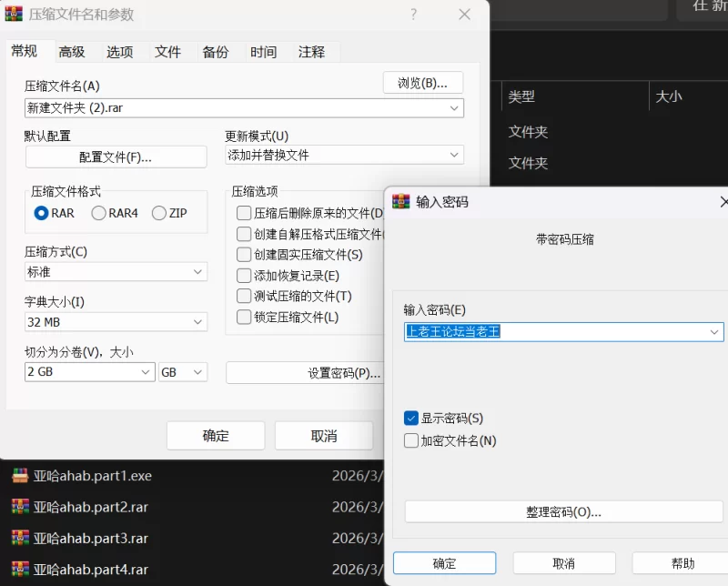This screenshot has width=728, height=586.
Task: Click the WinRAR icon beside 亚哈ahab.part1.exe
Action: pyautogui.click(x=19, y=476)
